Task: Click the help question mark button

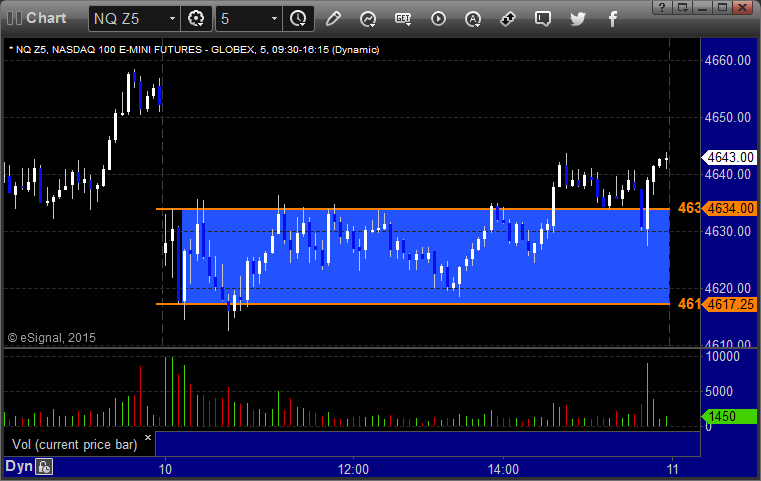Action: tap(662, 7)
